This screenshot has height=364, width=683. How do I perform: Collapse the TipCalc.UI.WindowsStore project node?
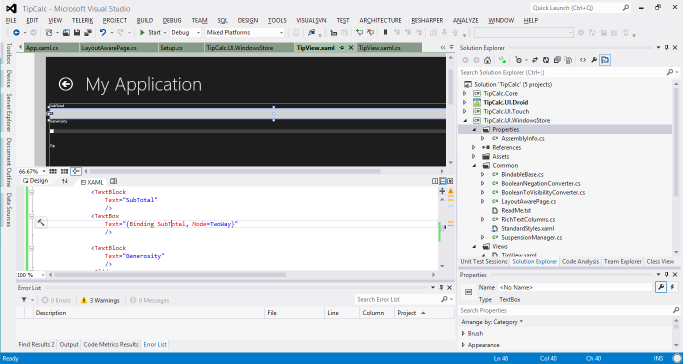[464, 121]
